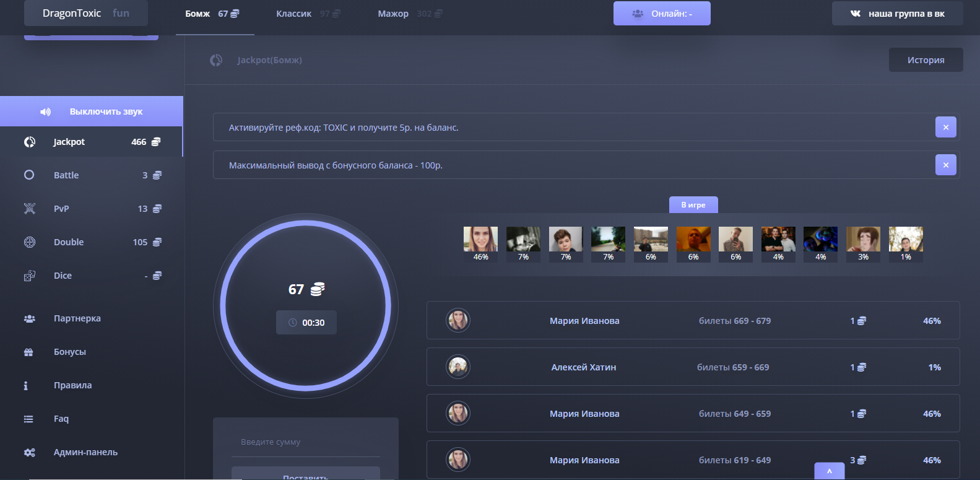Switch to the Классик room tab
The height and width of the screenshot is (480, 980).
click(x=308, y=14)
